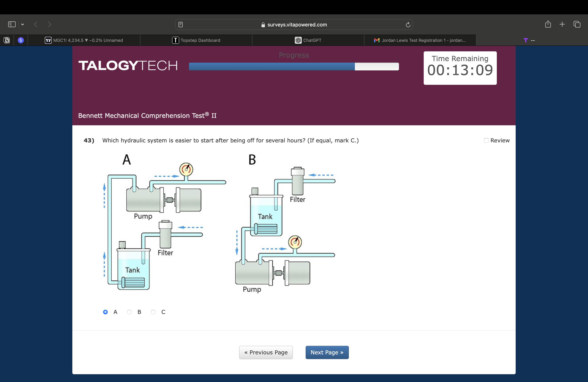Open the Share icon in toolbar
The width and height of the screenshot is (588, 382).
(548, 24)
